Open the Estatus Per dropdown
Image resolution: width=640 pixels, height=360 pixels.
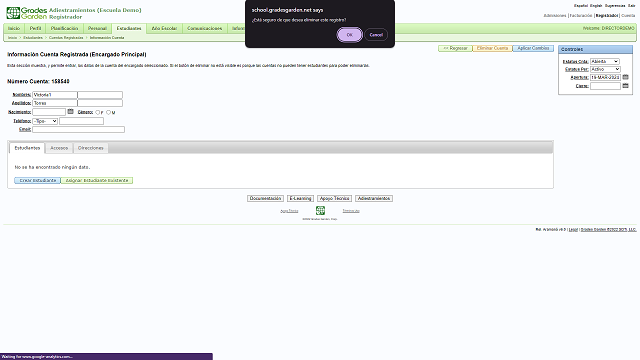pos(605,69)
